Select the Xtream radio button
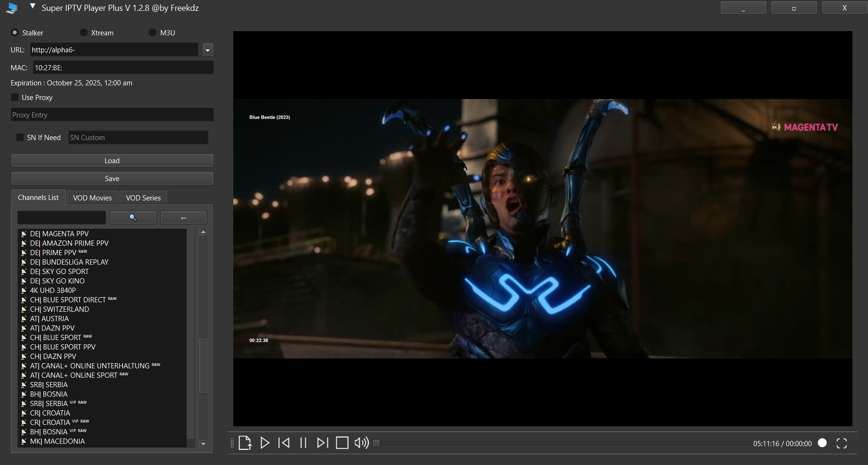This screenshot has width=868, height=465. [x=83, y=33]
